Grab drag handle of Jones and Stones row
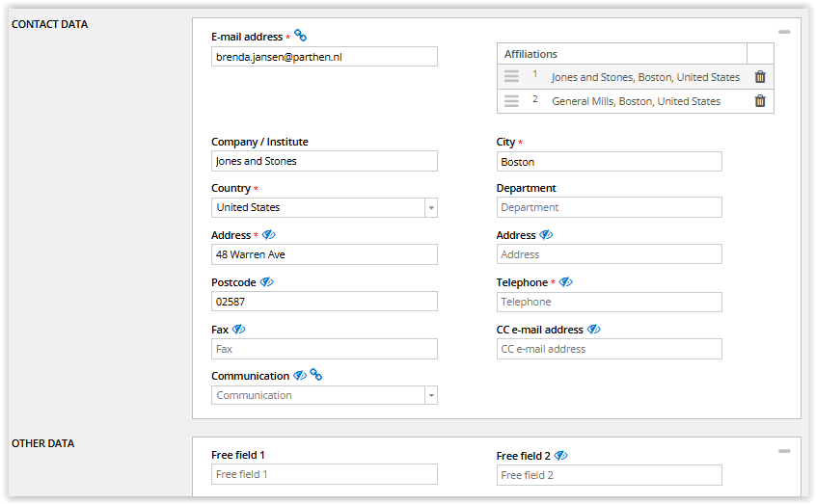816x504 pixels. pos(511,77)
